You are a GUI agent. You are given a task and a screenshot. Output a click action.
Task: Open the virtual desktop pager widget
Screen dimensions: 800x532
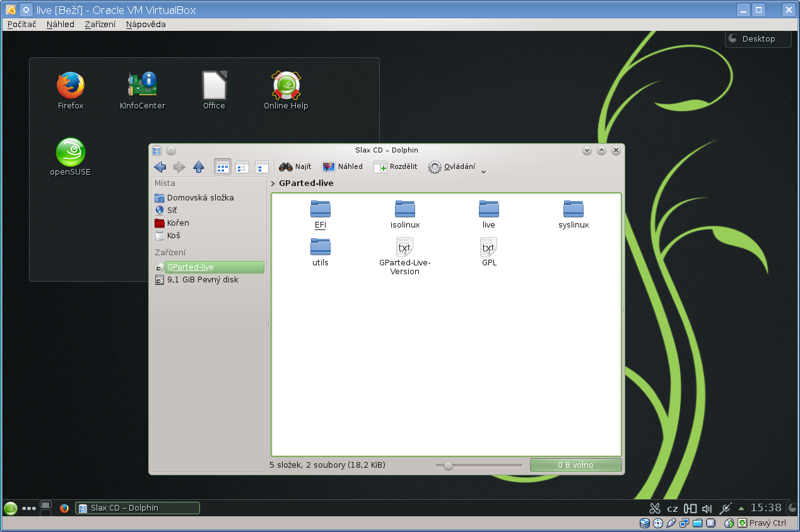(45, 508)
